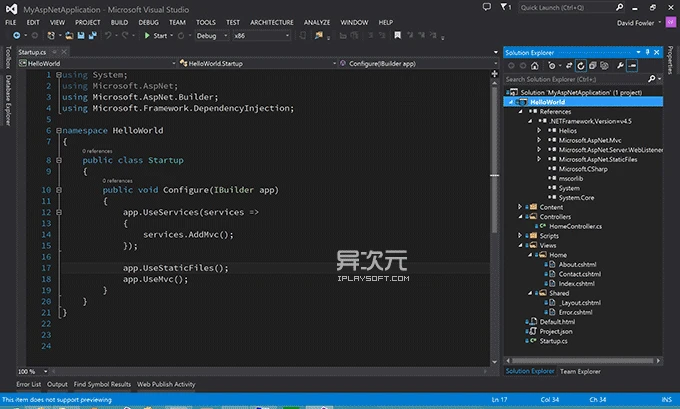Select Project.json in Solution Explorer

click(x=556, y=331)
